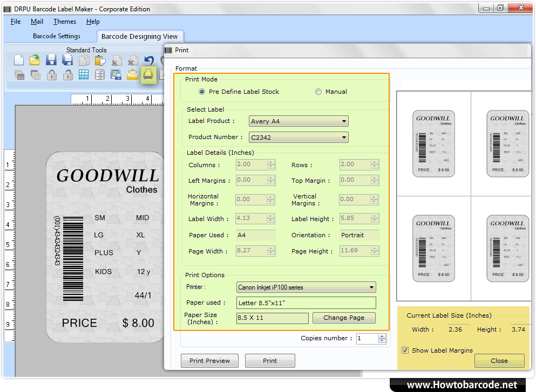Save the current label design
Viewport: 536px width, 392px height.
tap(51, 60)
